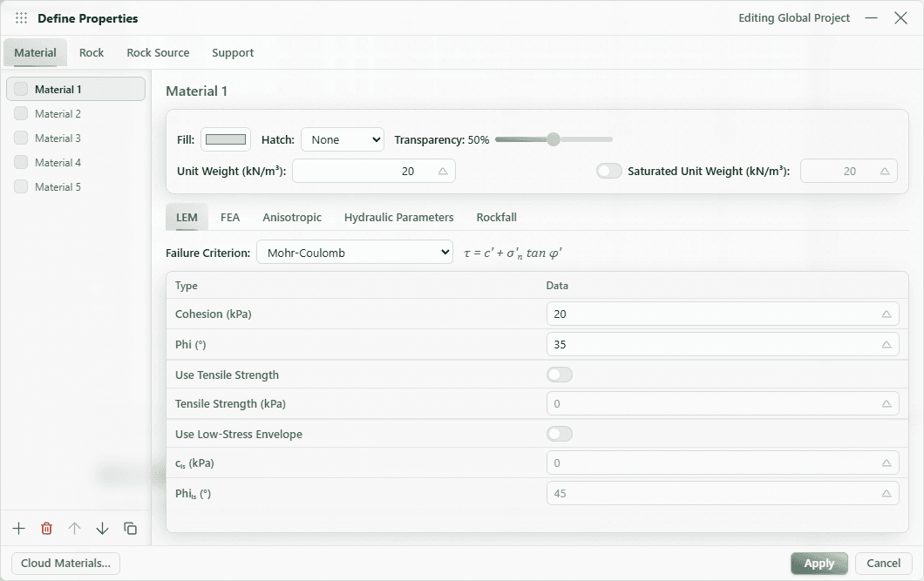
Task: Enable the Saturated Unit Weight toggle
Action: (608, 171)
